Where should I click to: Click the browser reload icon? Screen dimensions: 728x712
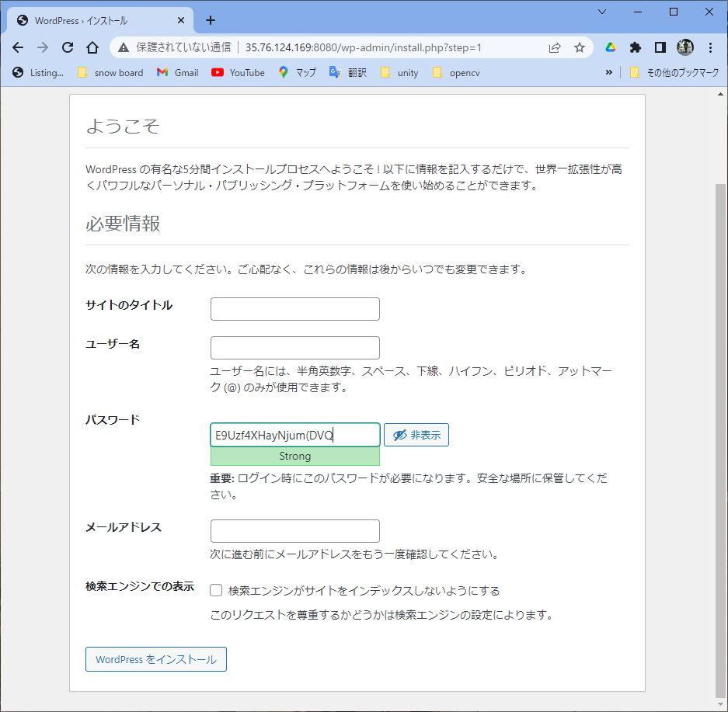coord(68,47)
